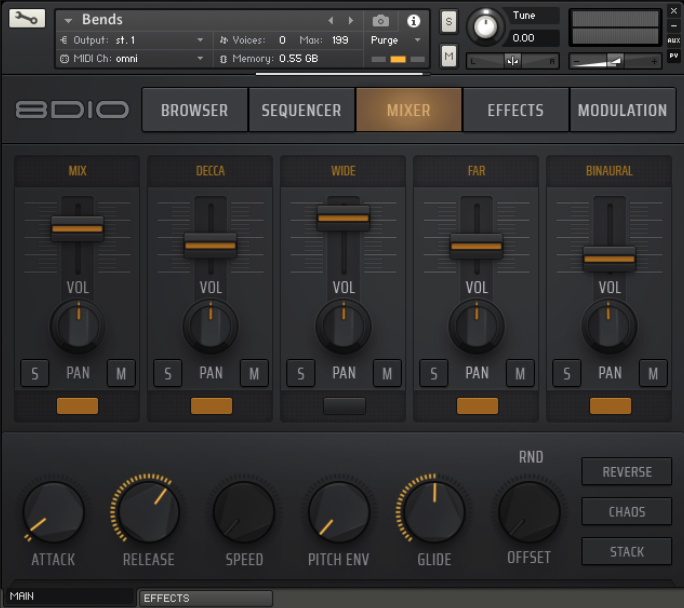Open the Output st. 1 dropdown
This screenshot has height=608, width=684.
[x=200, y=40]
